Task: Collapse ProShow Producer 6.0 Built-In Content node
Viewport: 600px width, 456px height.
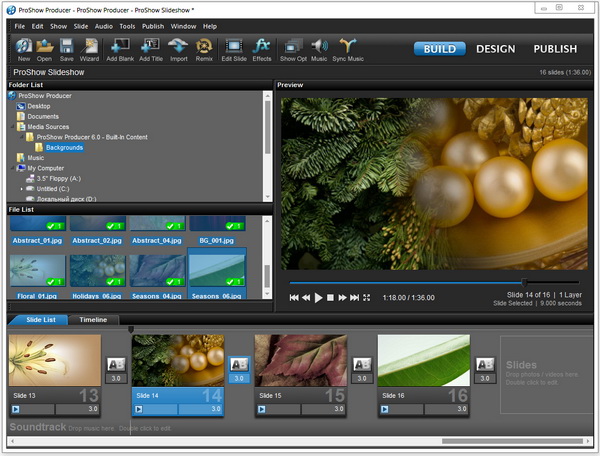Action: click(x=22, y=137)
